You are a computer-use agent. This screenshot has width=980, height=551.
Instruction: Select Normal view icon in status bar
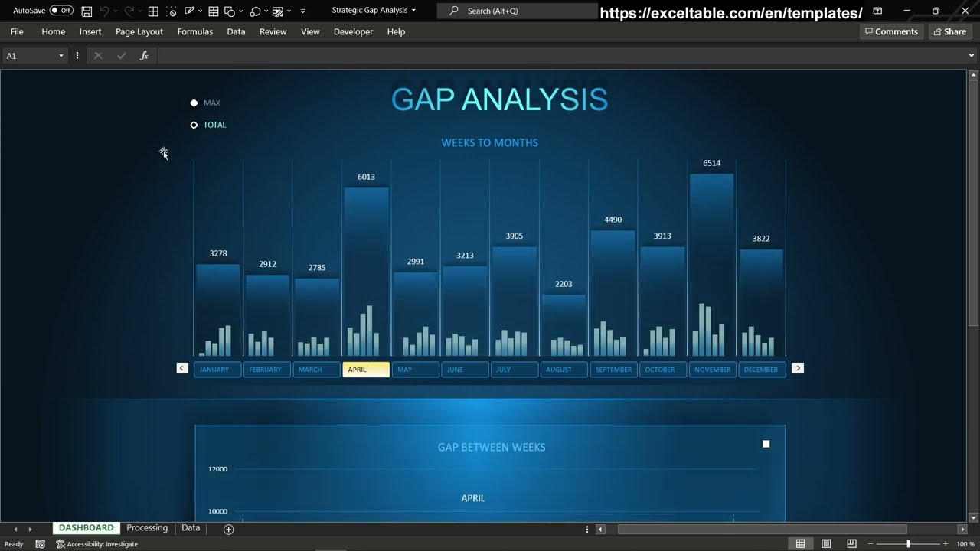(x=800, y=544)
